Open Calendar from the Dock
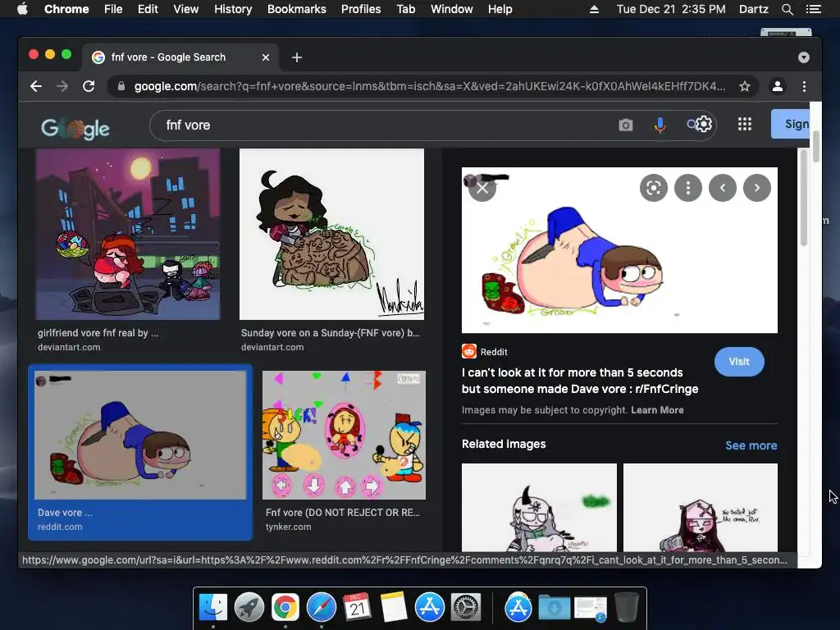 pyautogui.click(x=358, y=607)
